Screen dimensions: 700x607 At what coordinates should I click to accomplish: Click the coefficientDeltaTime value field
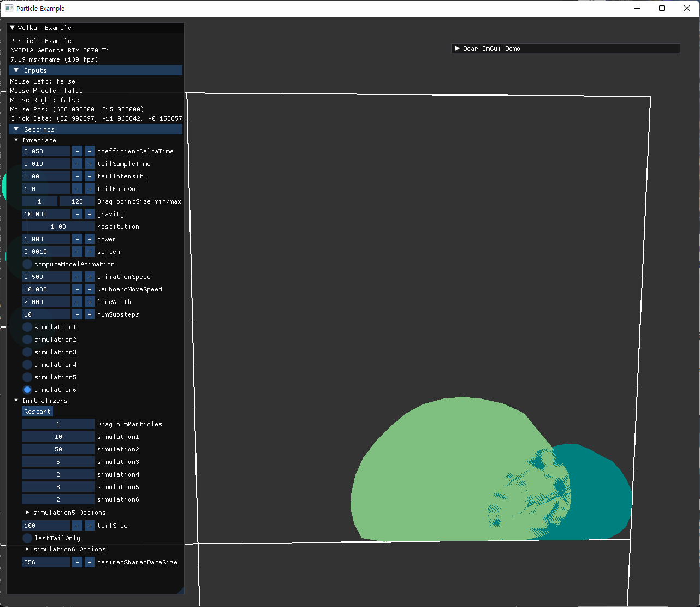pos(46,151)
